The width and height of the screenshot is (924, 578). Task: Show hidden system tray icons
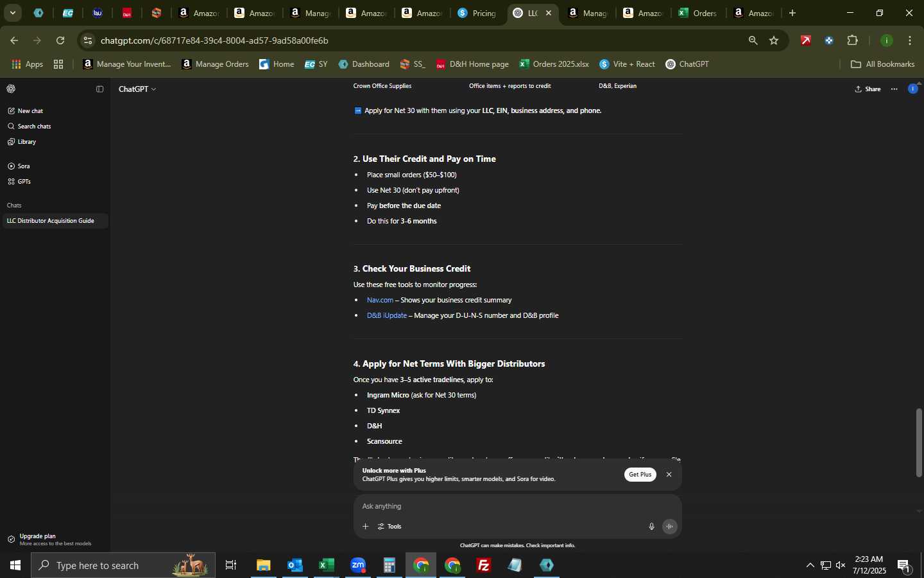810,565
